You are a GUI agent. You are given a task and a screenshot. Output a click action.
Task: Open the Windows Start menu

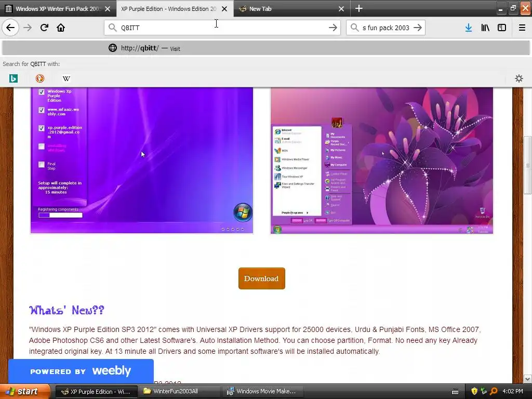pos(25,391)
